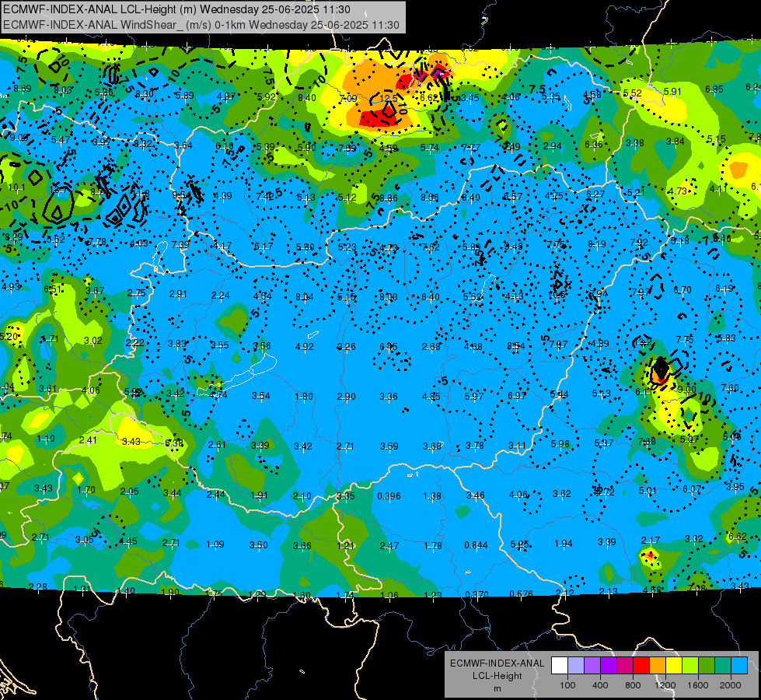Click the wind shear value 0.676

[x=522, y=593]
